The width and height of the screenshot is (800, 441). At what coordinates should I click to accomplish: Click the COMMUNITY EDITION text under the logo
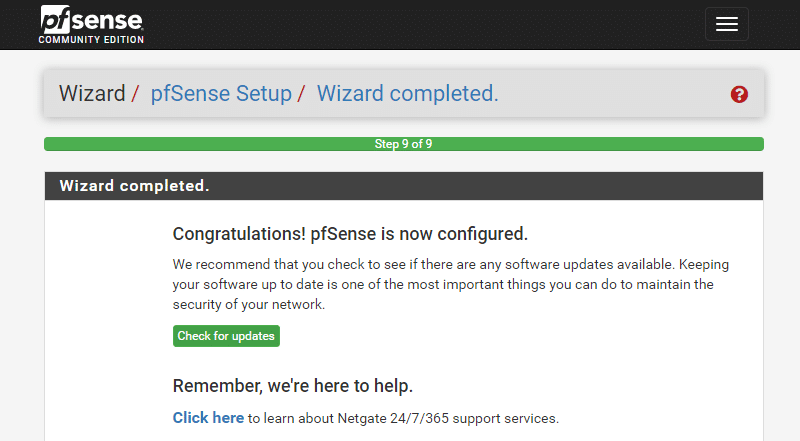pyautogui.click(x=91, y=40)
